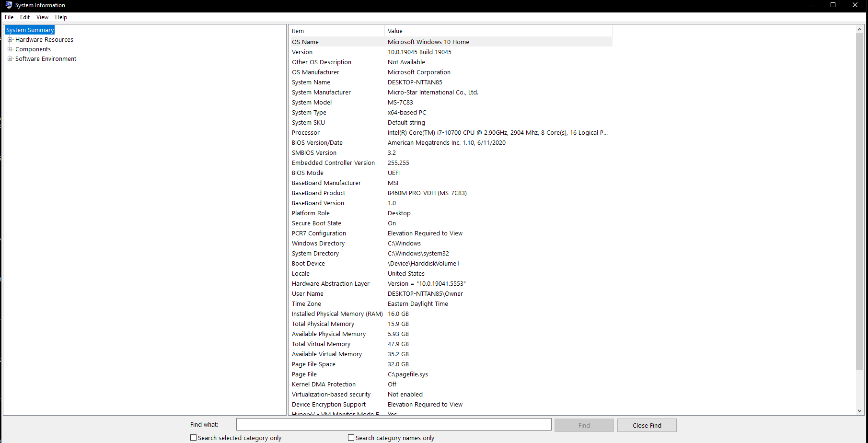Screen dimensions: 868x443
Task: Click the BaseBoard Version row
Action: [451, 203]
